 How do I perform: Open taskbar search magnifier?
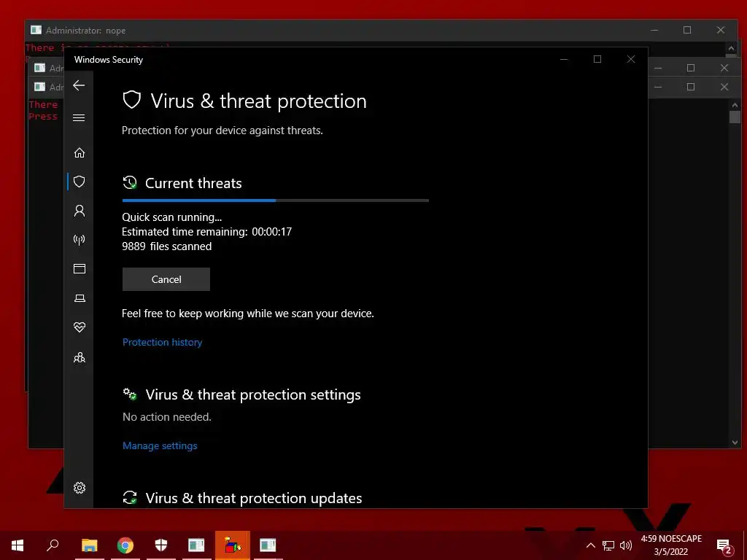coord(53,545)
